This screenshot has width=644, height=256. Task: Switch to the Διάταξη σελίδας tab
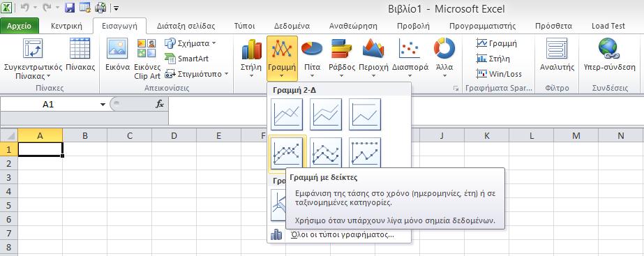pyautogui.click(x=186, y=26)
